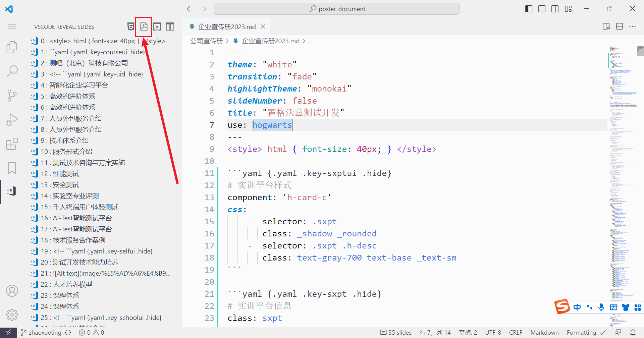Viewport: 644px width, 338px height.
Task: Toggle the bottom panel layout button
Action: pyautogui.click(x=542, y=9)
